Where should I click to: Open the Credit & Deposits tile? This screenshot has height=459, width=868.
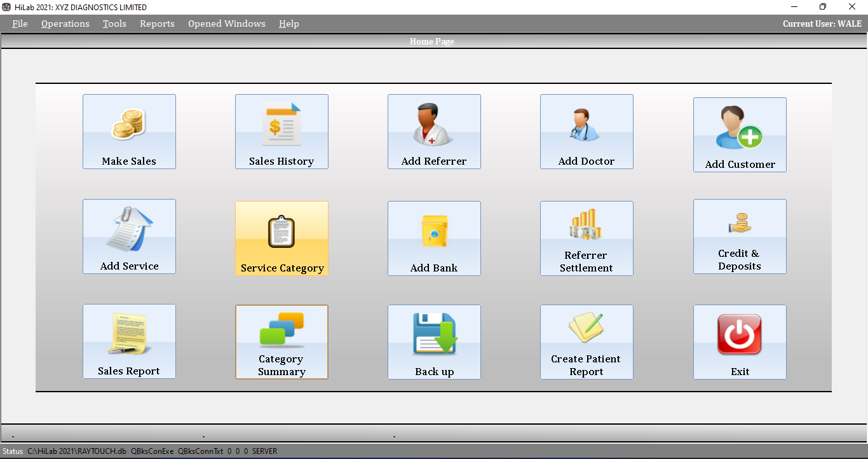pyautogui.click(x=740, y=236)
